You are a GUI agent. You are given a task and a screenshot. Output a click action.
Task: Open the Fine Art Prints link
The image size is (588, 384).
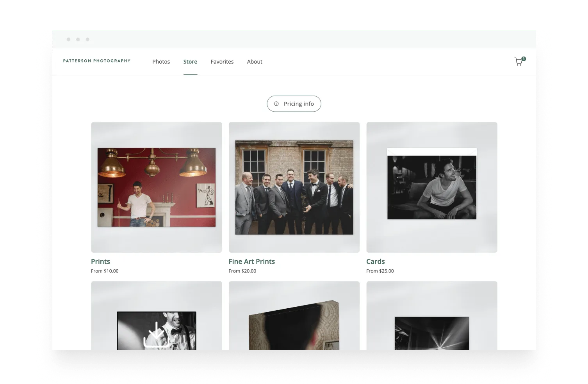click(x=251, y=261)
